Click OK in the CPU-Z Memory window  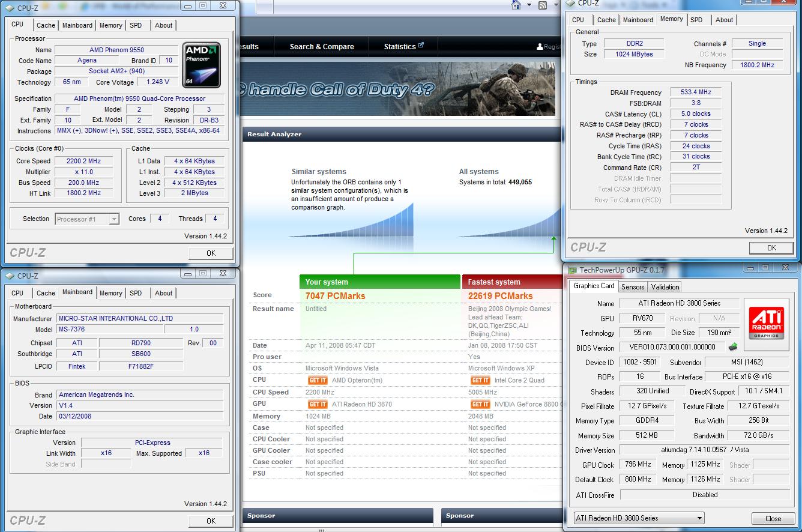pyautogui.click(x=771, y=247)
